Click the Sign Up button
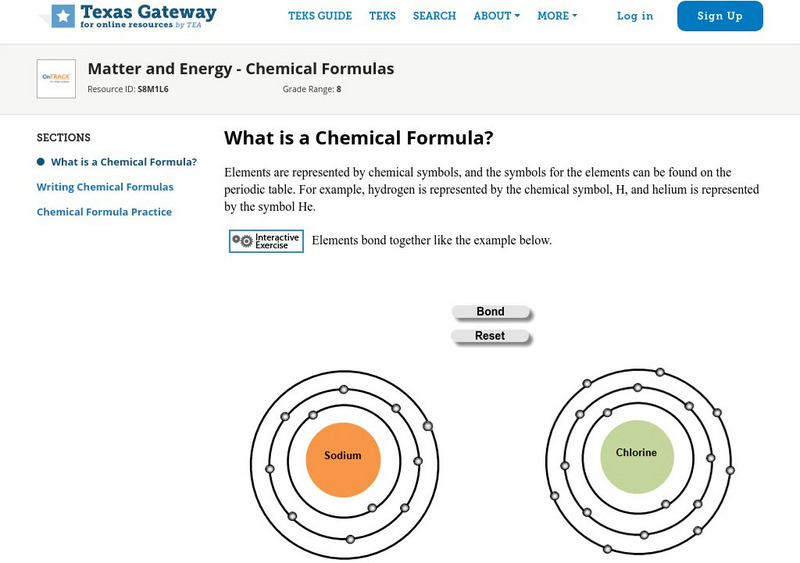800x563 pixels. (719, 16)
